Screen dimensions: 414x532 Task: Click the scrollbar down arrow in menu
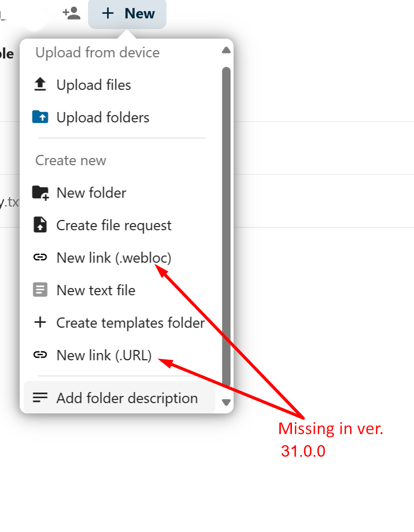click(226, 402)
